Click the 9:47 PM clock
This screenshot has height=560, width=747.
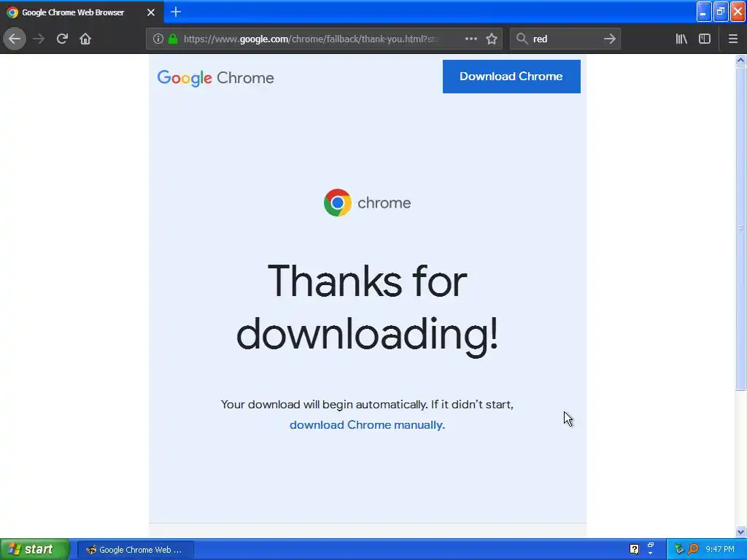click(x=720, y=549)
